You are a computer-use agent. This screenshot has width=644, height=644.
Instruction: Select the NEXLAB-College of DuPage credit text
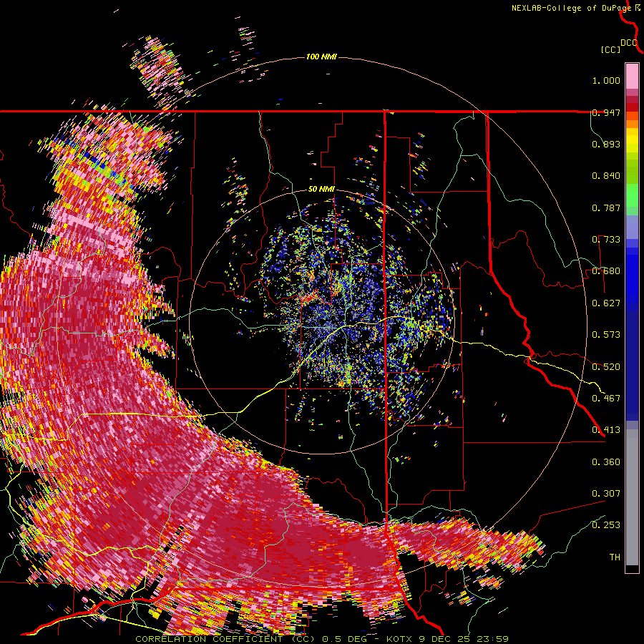(x=571, y=8)
